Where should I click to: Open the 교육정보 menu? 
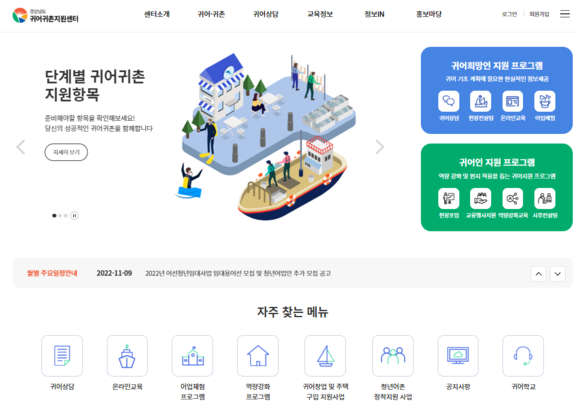320,14
